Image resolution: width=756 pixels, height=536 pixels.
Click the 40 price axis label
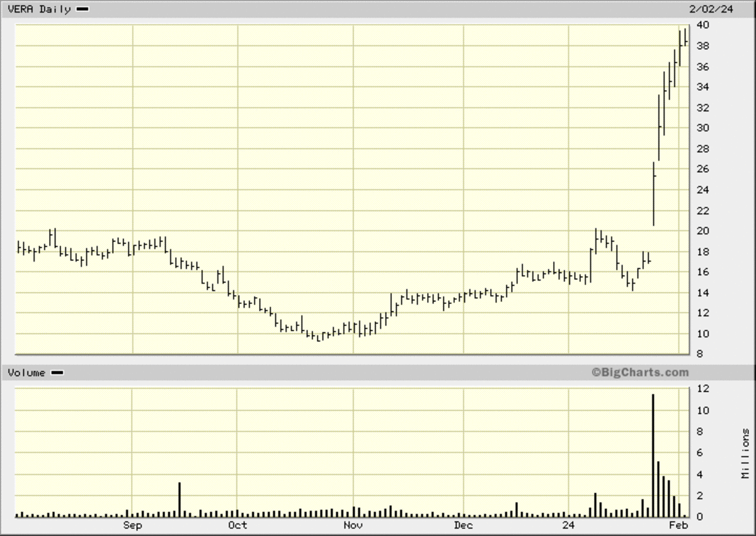click(703, 25)
